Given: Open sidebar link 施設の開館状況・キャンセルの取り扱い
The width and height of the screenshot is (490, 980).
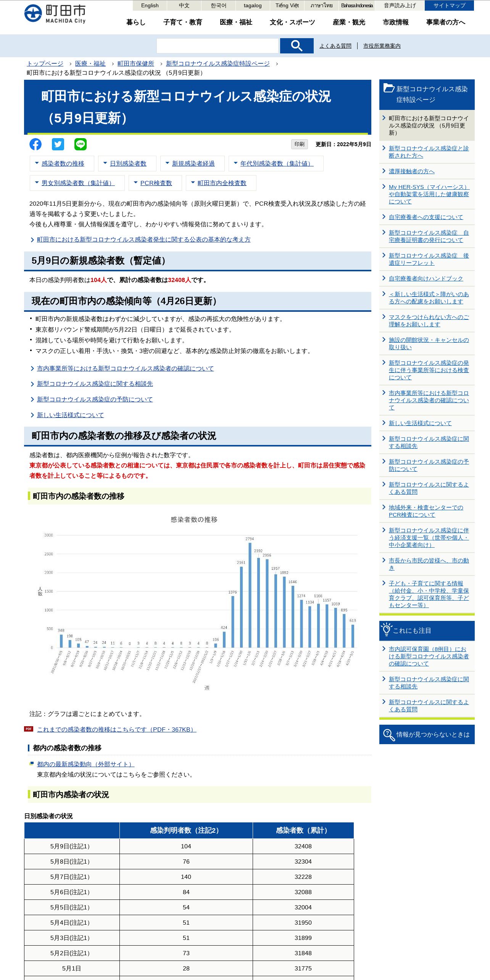Looking at the screenshot, I should click(429, 343).
